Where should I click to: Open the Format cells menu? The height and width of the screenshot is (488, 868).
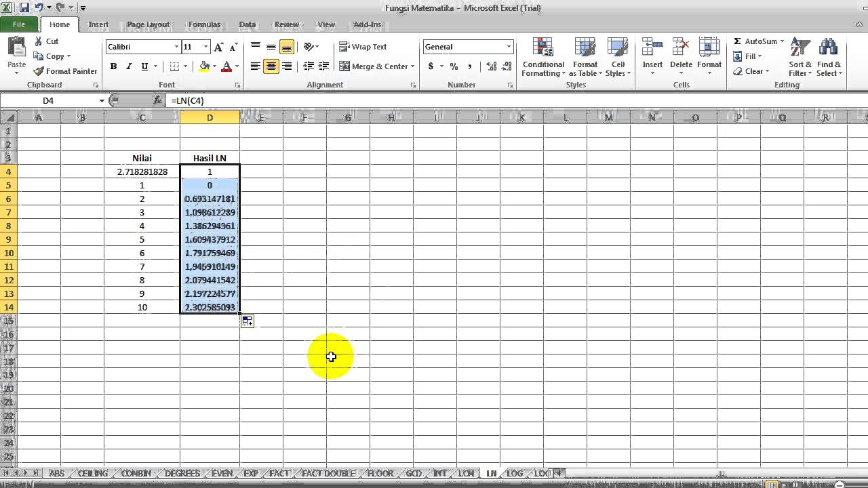click(x=709, y=57)
